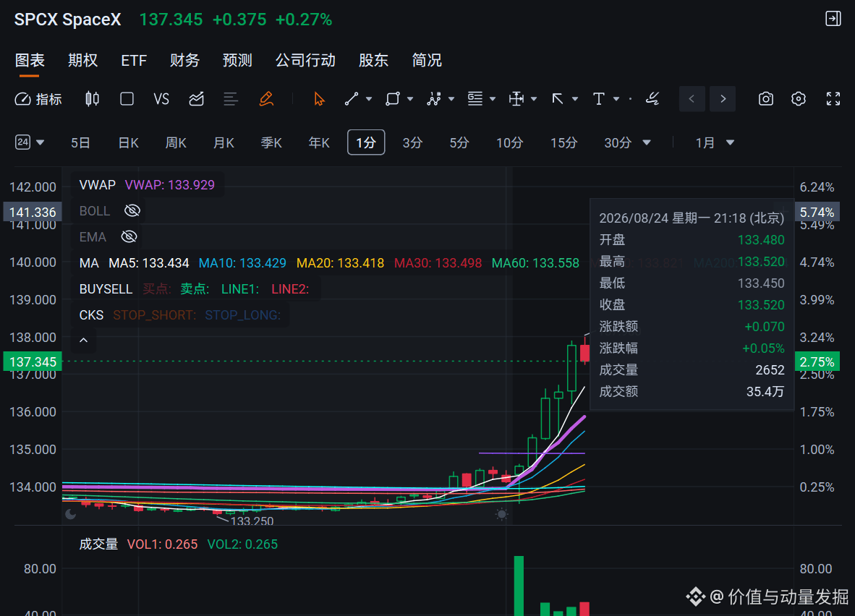This screenshot has width=855, height=616.
Task: Click the exit panel icon top right
Action: coord(833,19)
